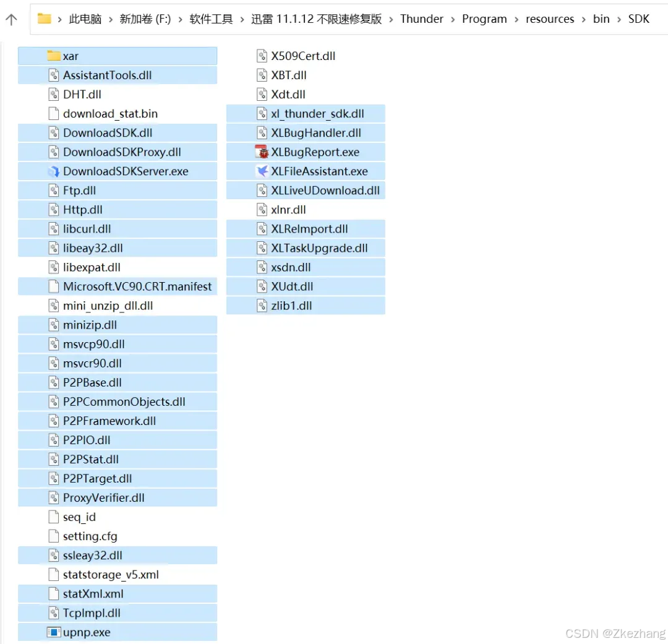The width and height of the screenshot is (668, 644).
Task: Open 迅雷 11.1.12 不限速修复版 breadcrumb
Action: [x=316, y=19]
